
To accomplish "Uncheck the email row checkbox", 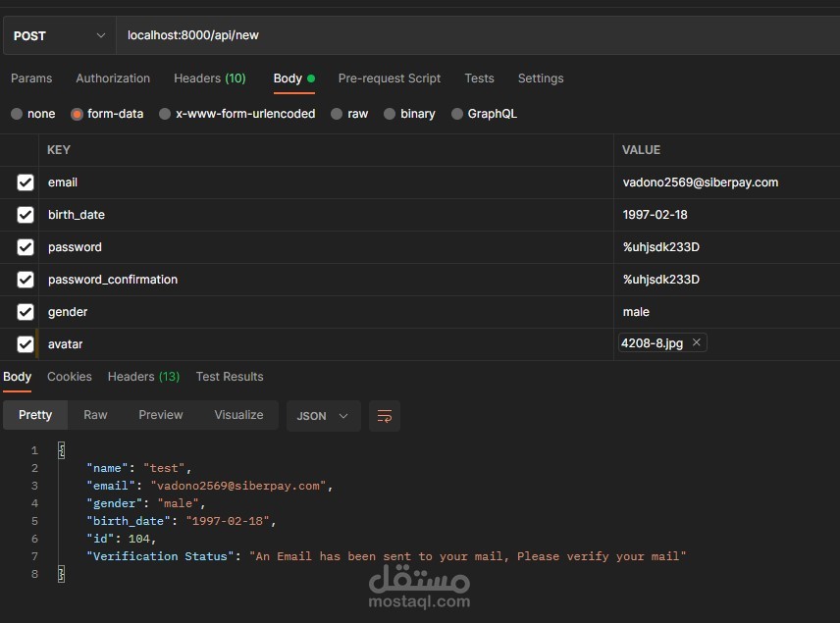I will point(26,182).
